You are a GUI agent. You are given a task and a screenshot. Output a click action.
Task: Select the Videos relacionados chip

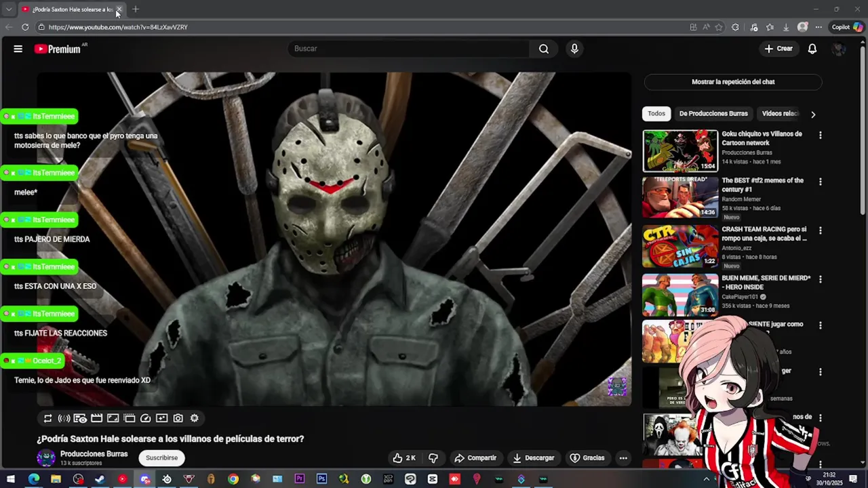tap(780, 114)
